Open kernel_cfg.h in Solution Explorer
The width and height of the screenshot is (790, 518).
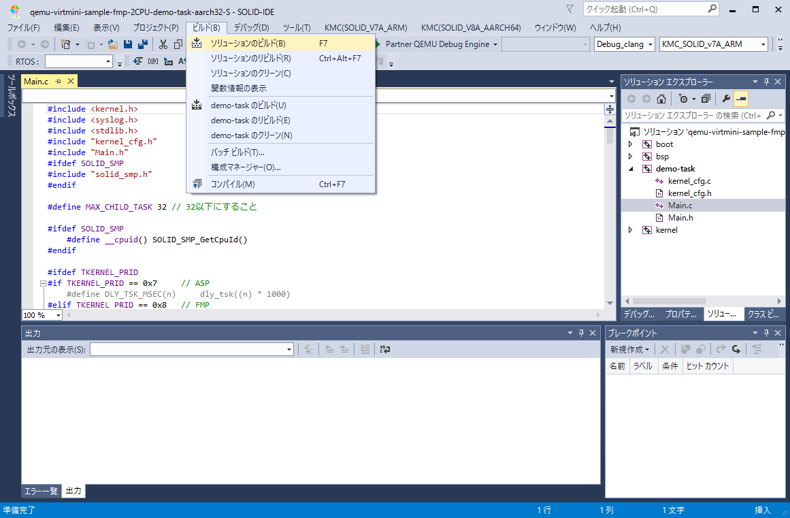coord(689,193)
